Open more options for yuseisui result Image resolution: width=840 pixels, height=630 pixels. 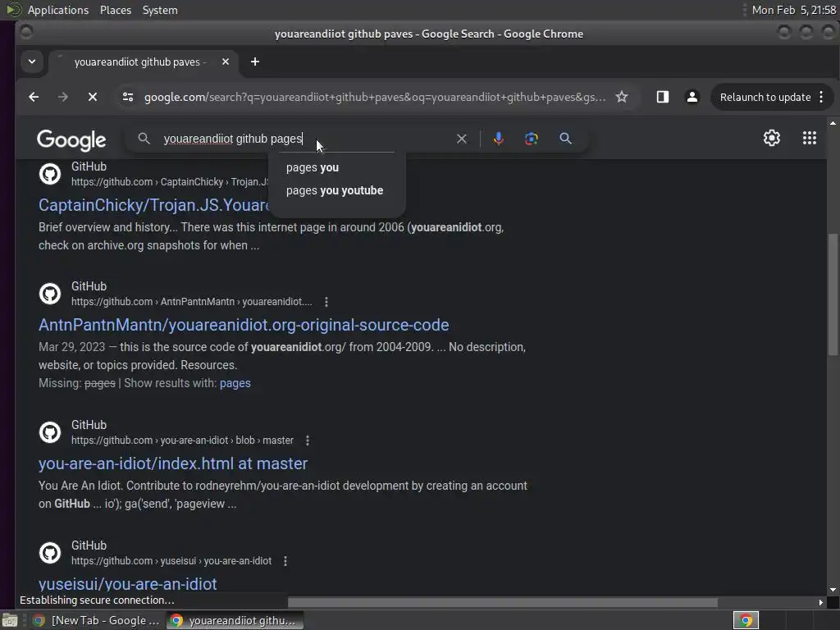[x=285, y=561]
